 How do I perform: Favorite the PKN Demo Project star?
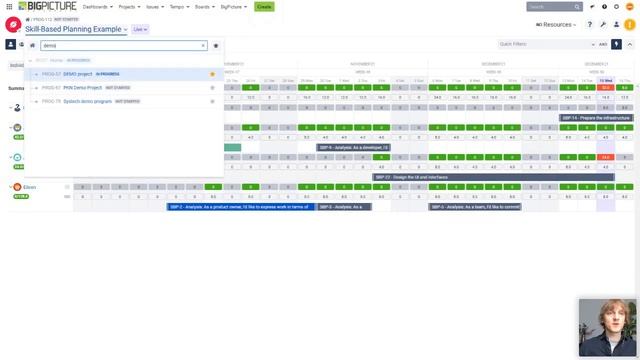[212, 88]
